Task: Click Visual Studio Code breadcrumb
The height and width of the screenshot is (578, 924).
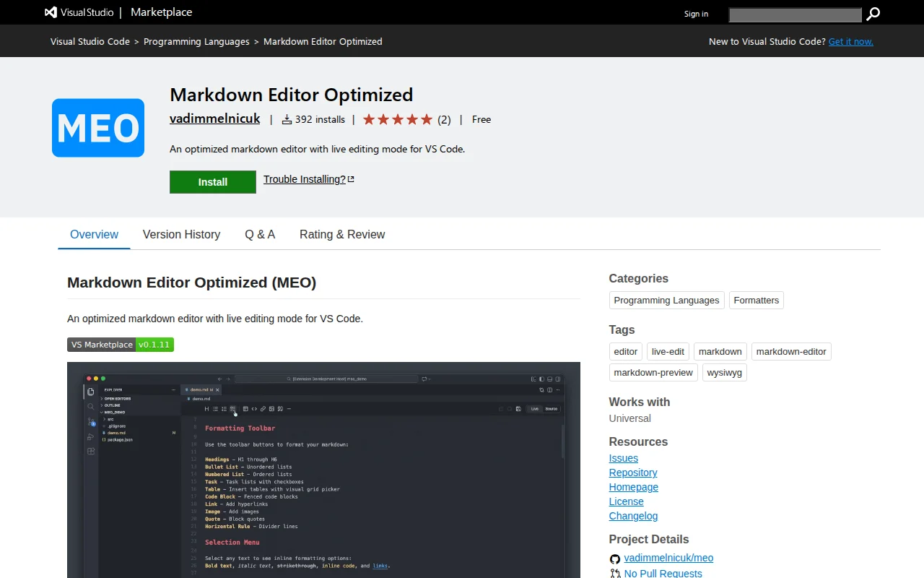Action: coord(90,41)
